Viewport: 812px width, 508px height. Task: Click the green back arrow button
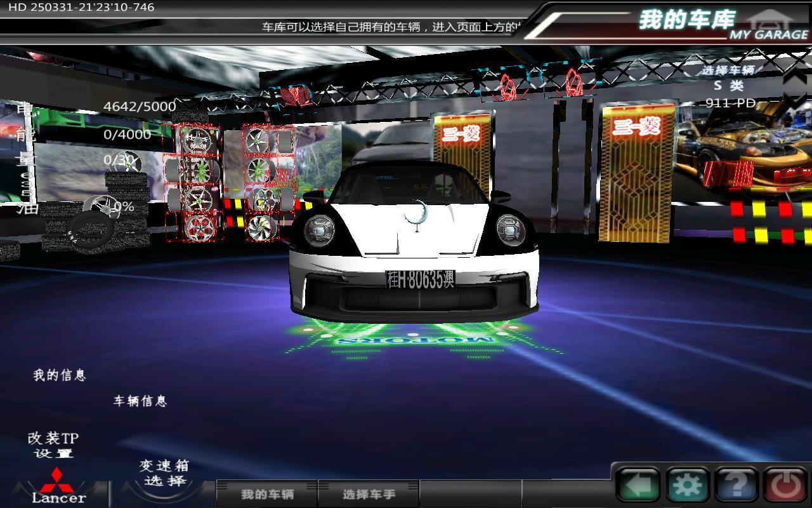638,486
